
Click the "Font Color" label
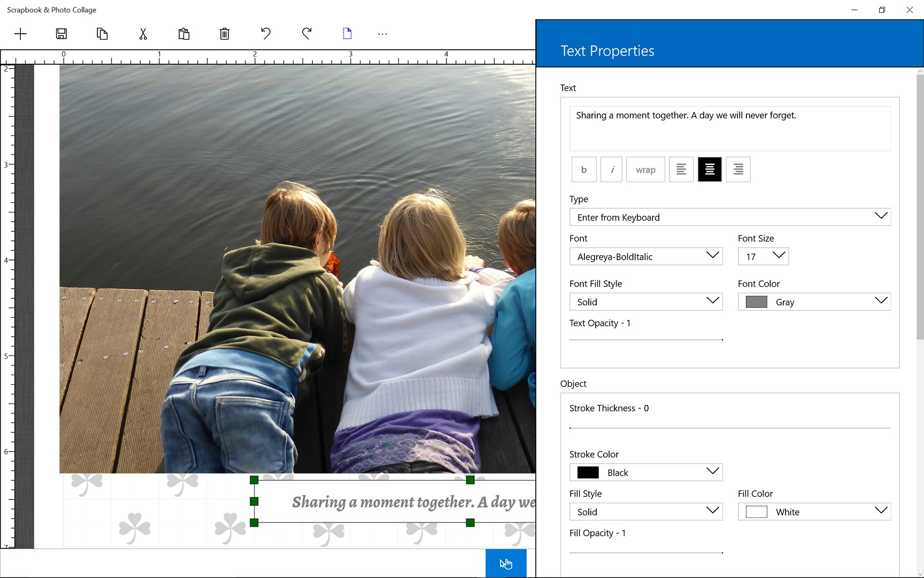759,284
